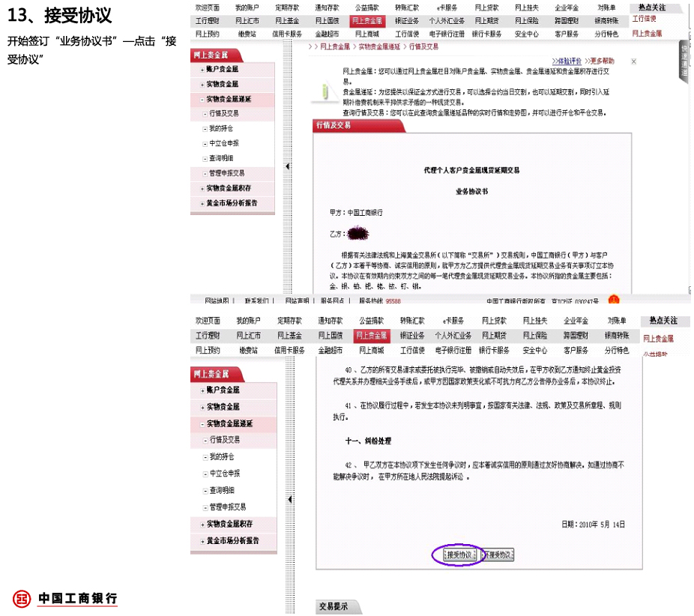Open 网上贵金属 highlighted tab in lower menu
The height and width of the screenshot is (616, 694).
[372, 336]
